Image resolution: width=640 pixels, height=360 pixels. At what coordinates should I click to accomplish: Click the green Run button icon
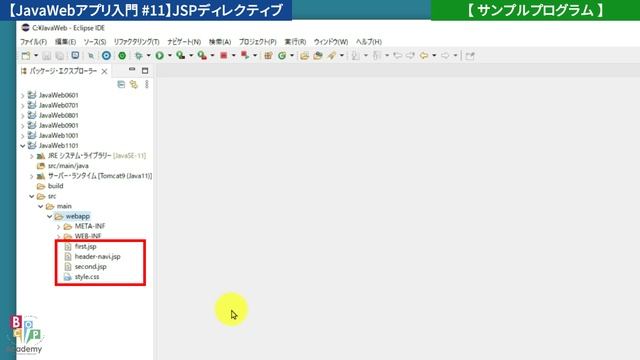tap(160, 56)
